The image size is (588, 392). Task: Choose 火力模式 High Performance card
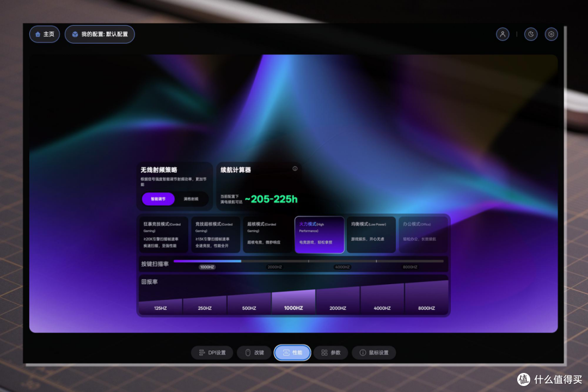click(320, 235)
